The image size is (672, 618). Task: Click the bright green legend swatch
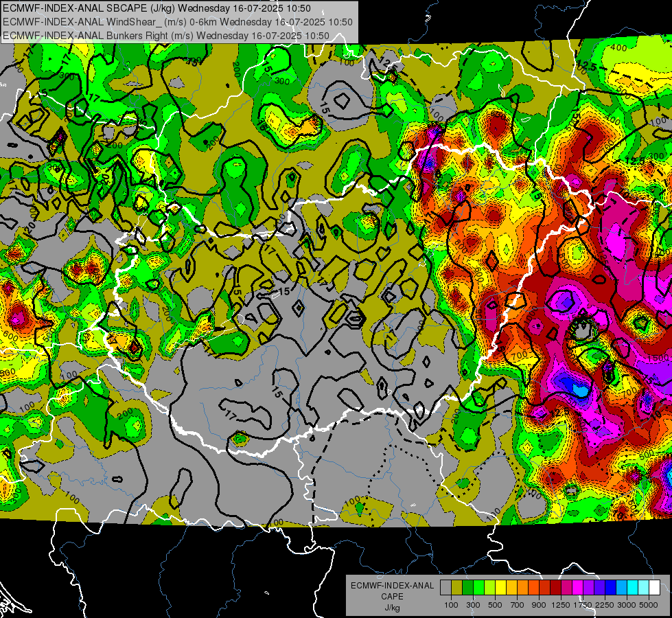(x=478, y=588)
